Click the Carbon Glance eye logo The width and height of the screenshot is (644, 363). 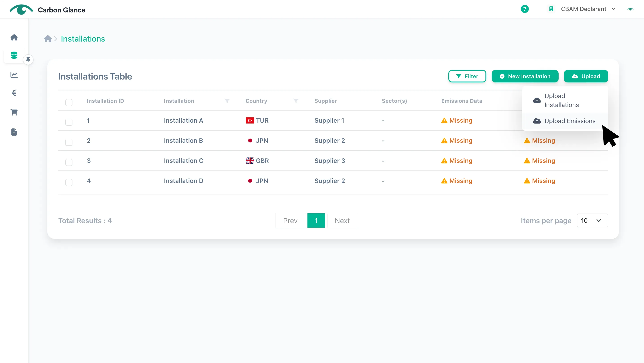(x=21, y=9)
